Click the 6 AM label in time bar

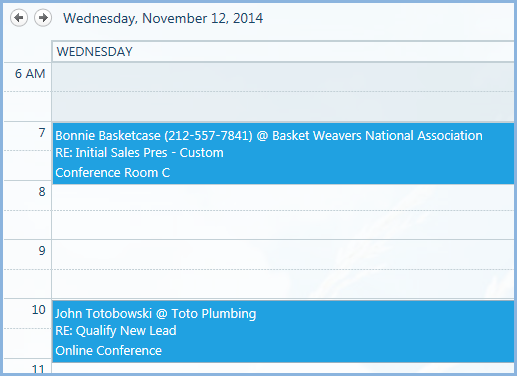(x=30, y=74)
